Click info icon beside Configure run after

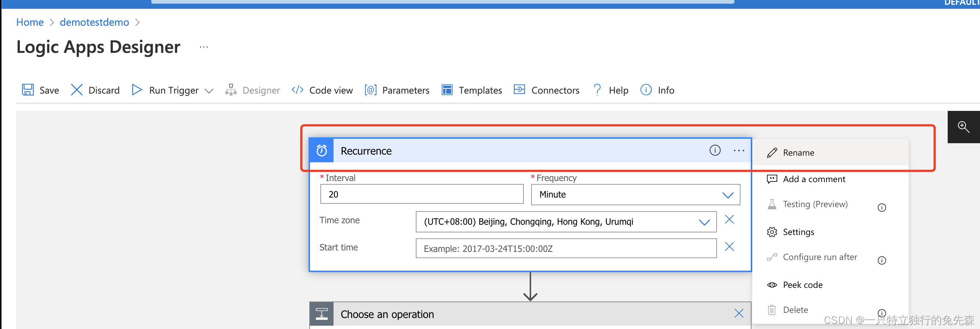[882, 260]
